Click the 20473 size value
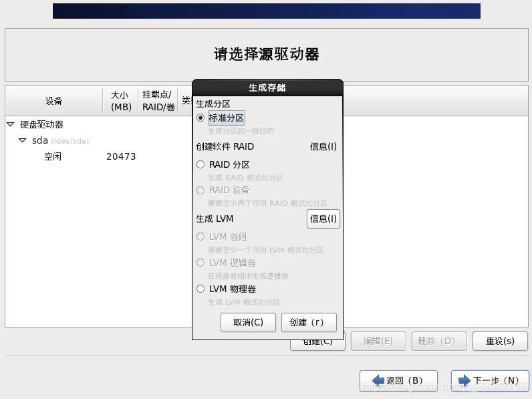Viewport: 532px width, 399px height. tap(121, 156)
